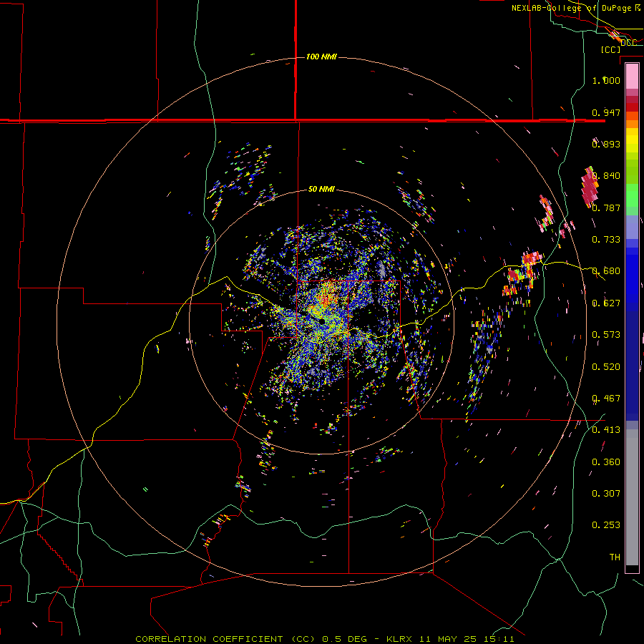Pick the light pink segment of color bar

632,77
